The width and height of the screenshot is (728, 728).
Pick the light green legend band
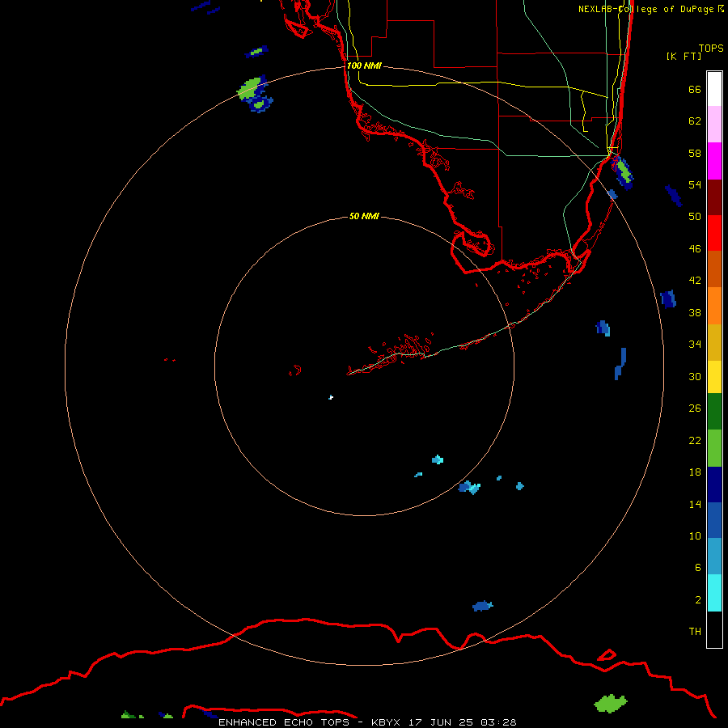click(714, 448)
